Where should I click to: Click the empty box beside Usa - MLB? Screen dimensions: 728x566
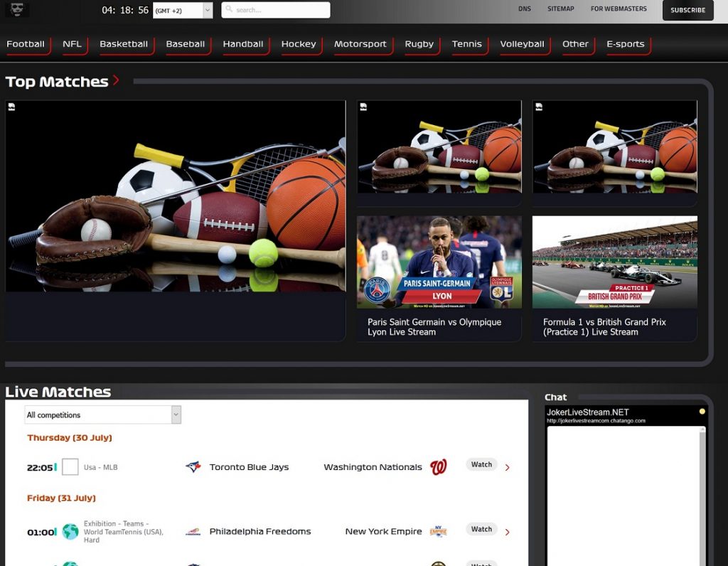coord(70,467)
